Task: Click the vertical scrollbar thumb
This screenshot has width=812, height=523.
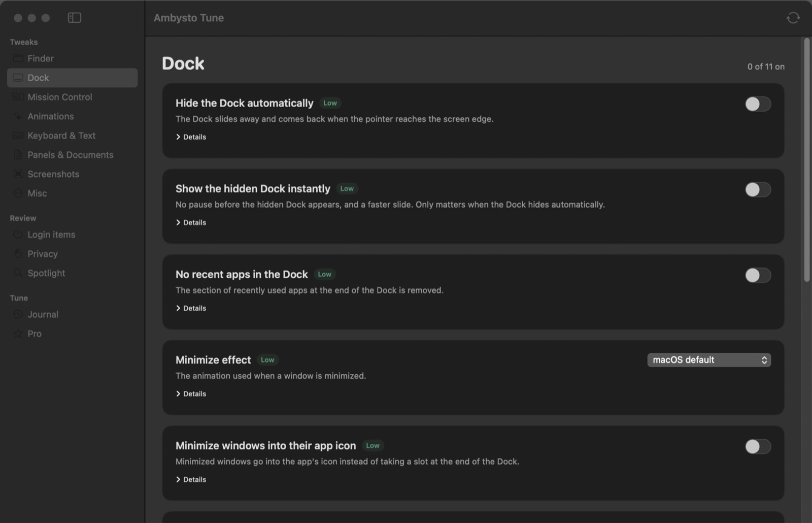Action: point(807,160)
